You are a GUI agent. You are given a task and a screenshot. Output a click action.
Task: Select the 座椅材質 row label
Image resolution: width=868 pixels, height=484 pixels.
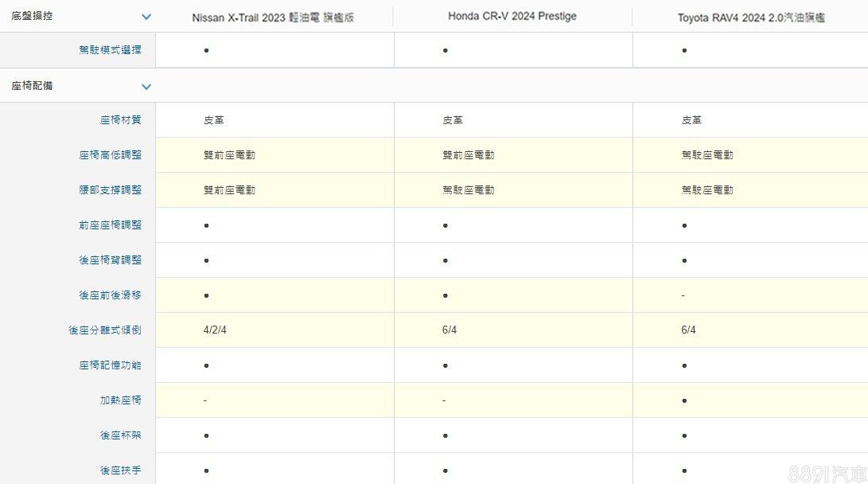[121, 120]
